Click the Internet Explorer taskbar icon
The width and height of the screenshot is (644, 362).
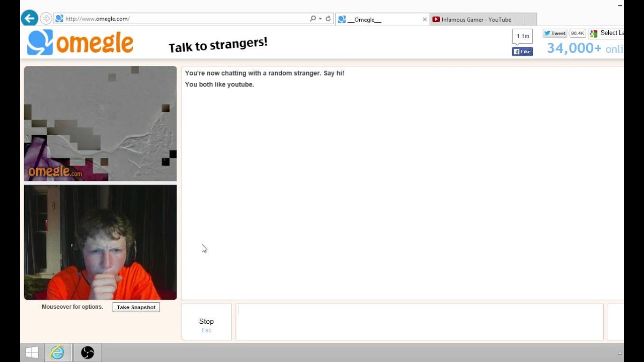[x=57, y=353]
